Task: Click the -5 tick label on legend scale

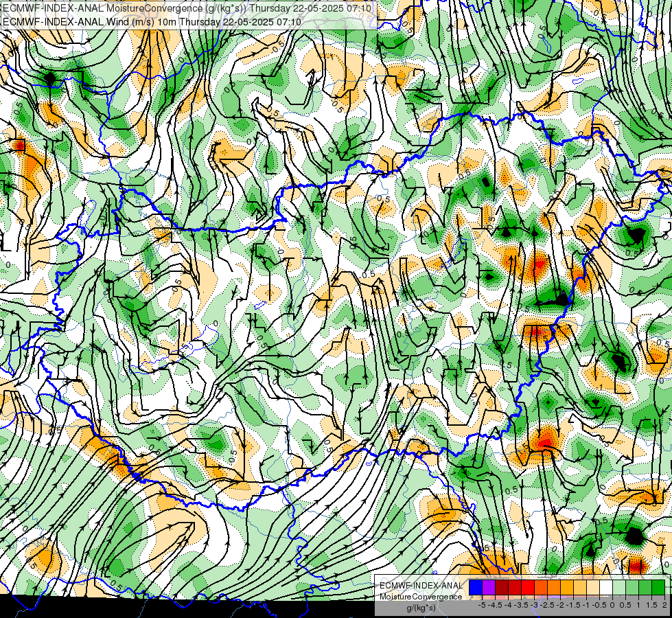Action: [x=482, y=605]
